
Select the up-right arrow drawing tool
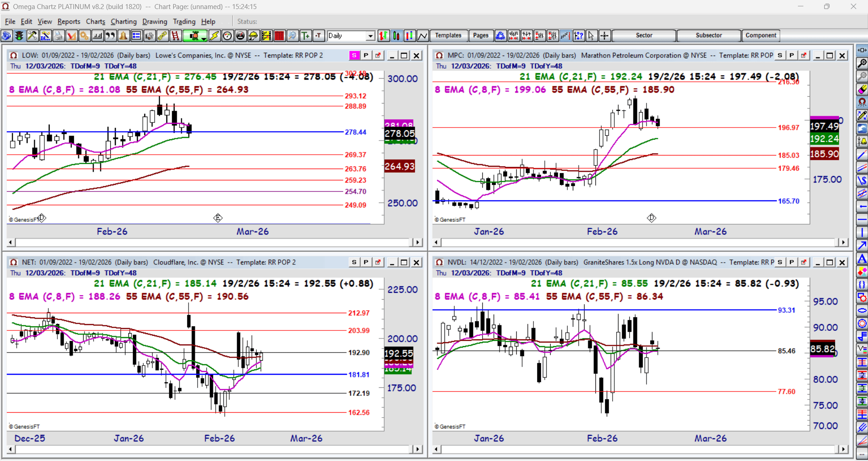pyautogui.click(x=862, y=245)
